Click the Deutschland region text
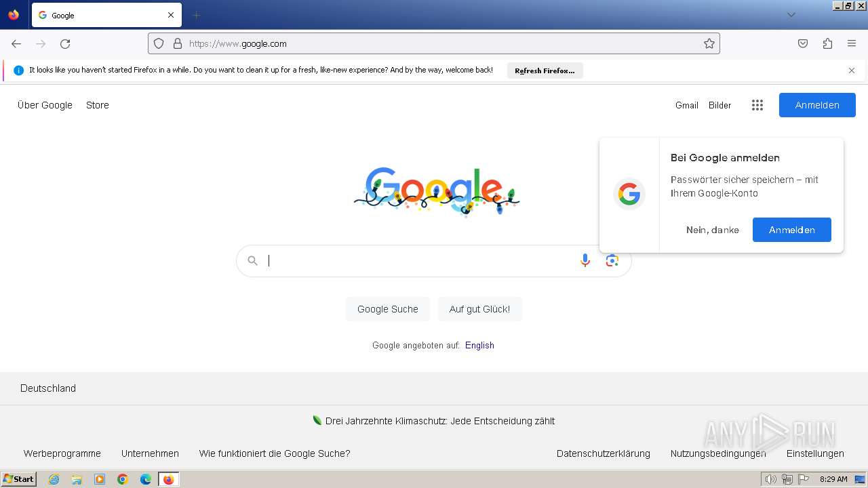This screenshot has height=488, width=868. pos(48,388)
